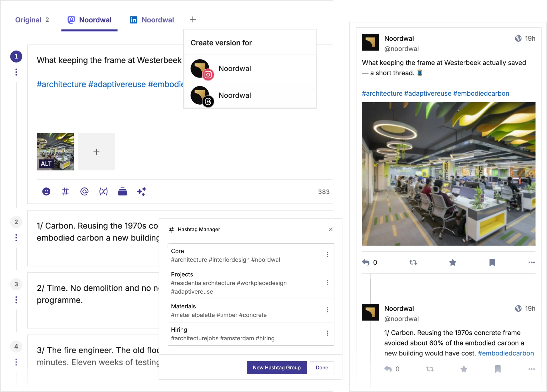Image resolution: width=547 pixels, height=392 pixels.
Task: Select the Mastodon Noordwal tab
Action: pos(89,20)
